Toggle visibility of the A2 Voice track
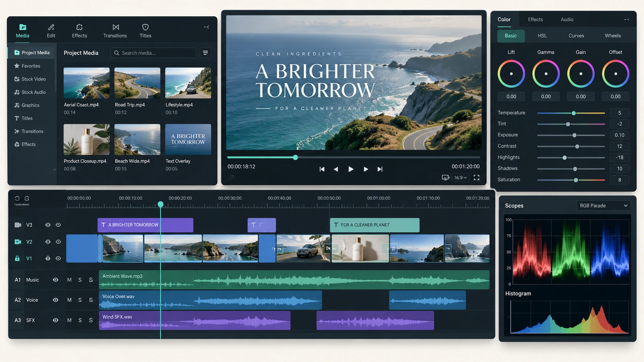The width and height of the screenshot is (644, 362). 56,300
